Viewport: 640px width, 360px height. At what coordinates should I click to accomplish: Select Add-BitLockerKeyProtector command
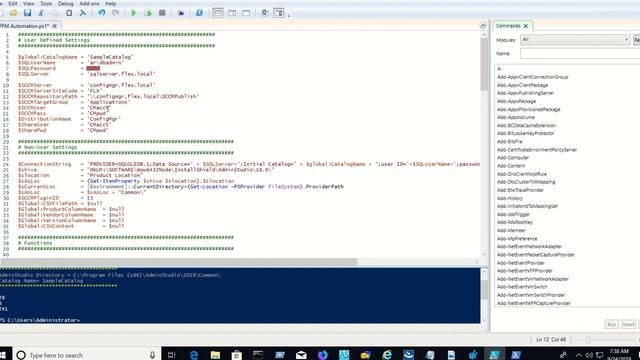tap(525, 133)
